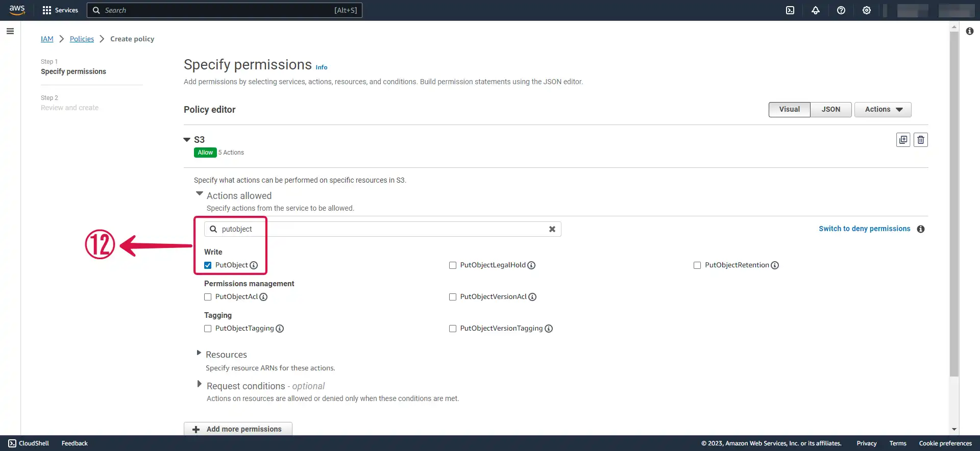
Task: Collapse the S3 statement section
Action: (x=187, y=140)
